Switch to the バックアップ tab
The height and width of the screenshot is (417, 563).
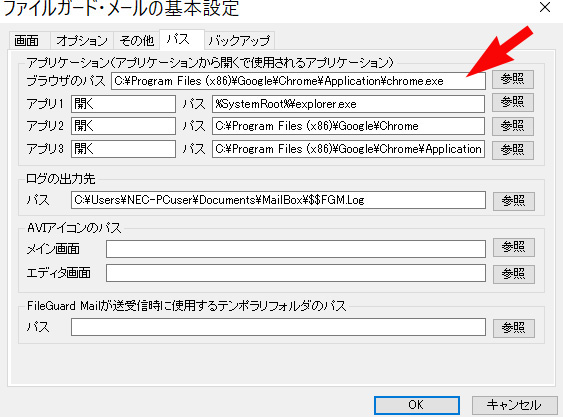coord(239,40)
